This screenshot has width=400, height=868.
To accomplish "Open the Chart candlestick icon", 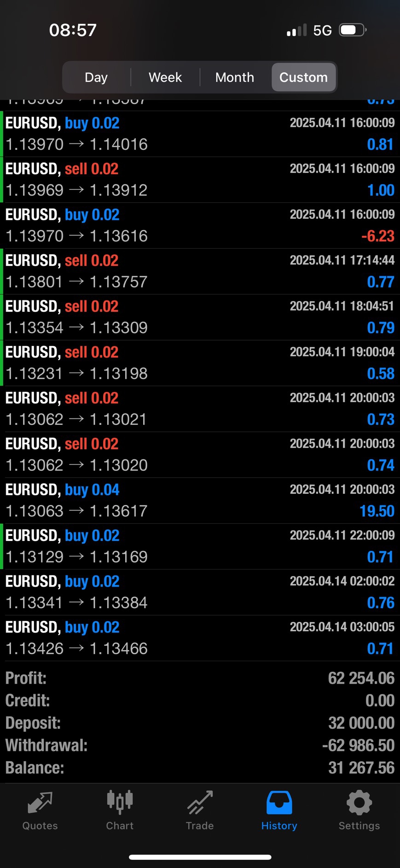I will click(120, 802).
